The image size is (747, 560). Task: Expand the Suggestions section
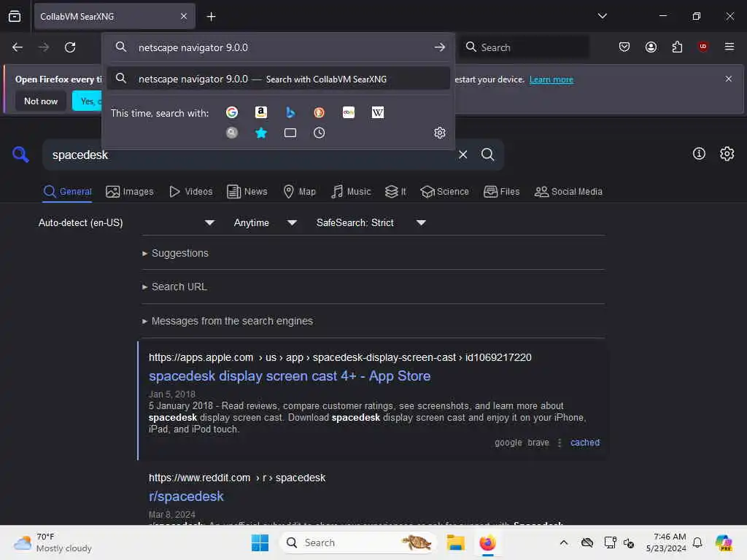[x=175, y=253]
